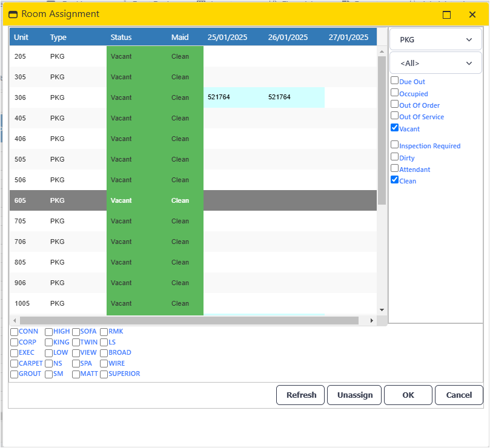Uncheck the Vacant status filter
The image size is (490, 448).
click(x=394, y=128)
